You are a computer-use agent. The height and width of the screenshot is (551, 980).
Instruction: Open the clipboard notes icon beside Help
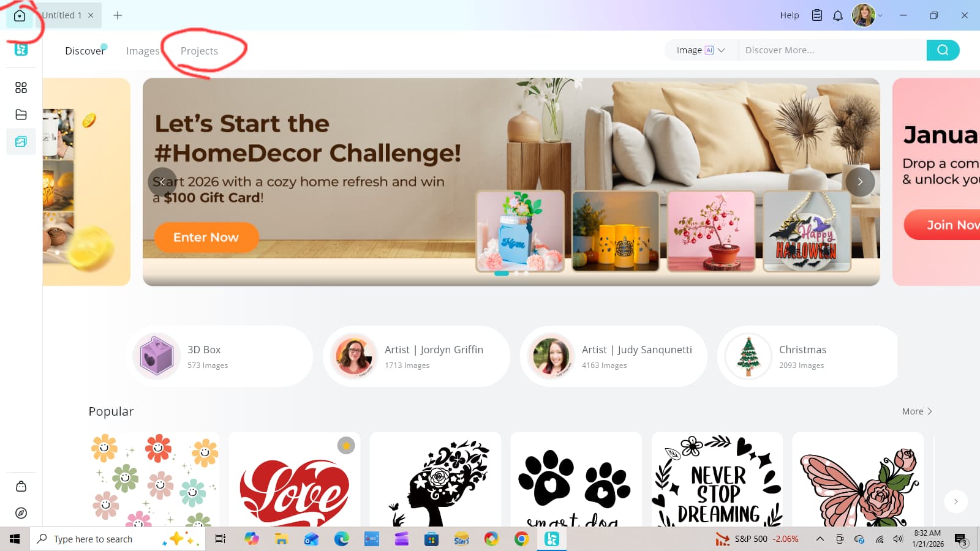[x=817, y=15]
